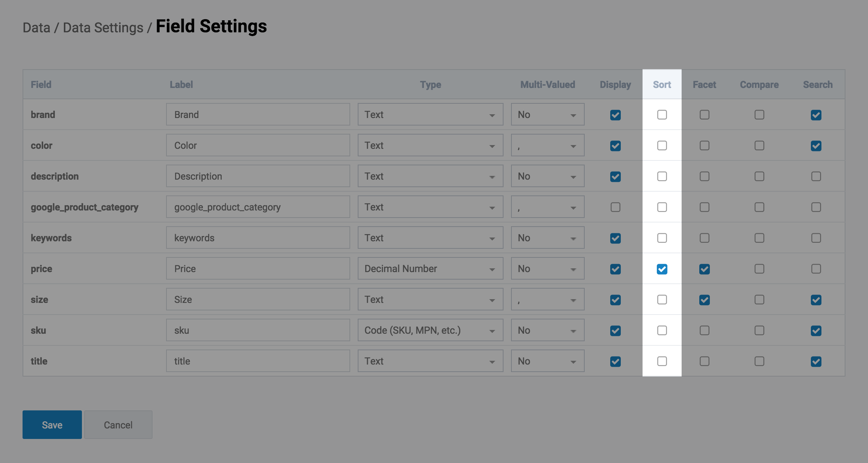Expand Multi-Valued dropdown for color row
This screenshot has width=868, height=463.
pos(547,145)
